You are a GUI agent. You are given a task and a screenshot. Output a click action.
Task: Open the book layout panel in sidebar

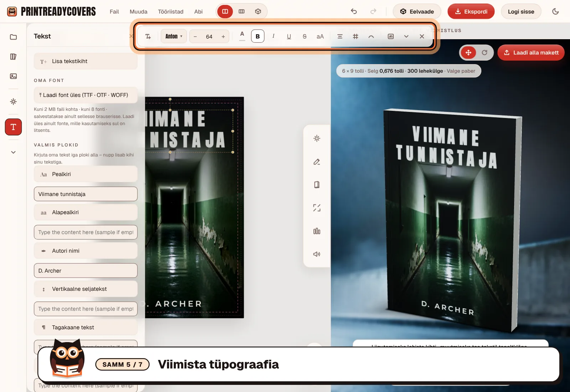point(13,57)
